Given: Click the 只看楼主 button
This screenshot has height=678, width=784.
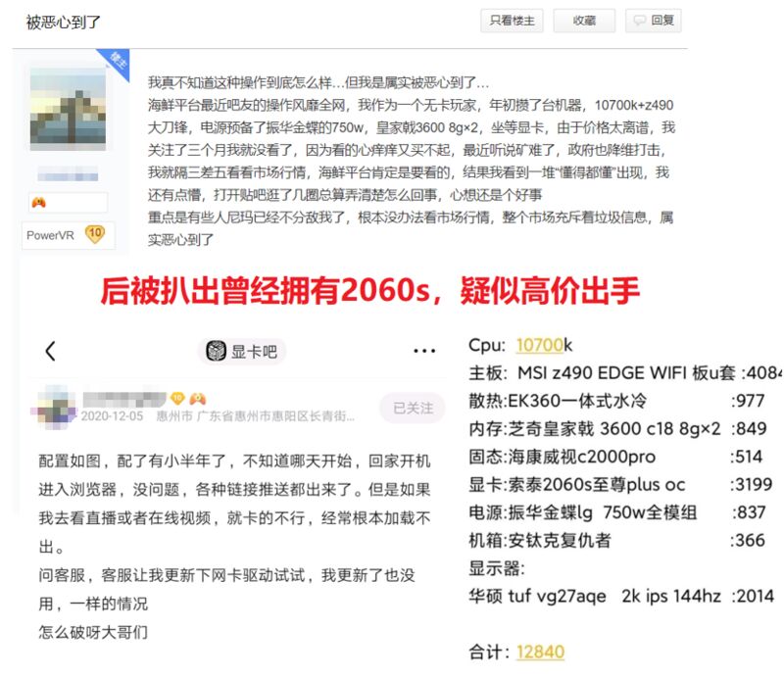Looking at the screenshot, I should pyautogui.click(x=512, y=21).
